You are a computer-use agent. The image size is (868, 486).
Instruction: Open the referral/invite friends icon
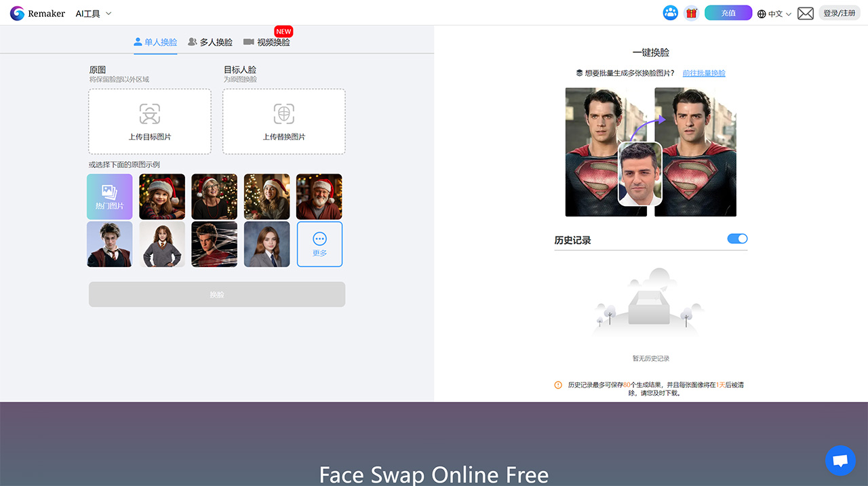(x=670, y=13)
